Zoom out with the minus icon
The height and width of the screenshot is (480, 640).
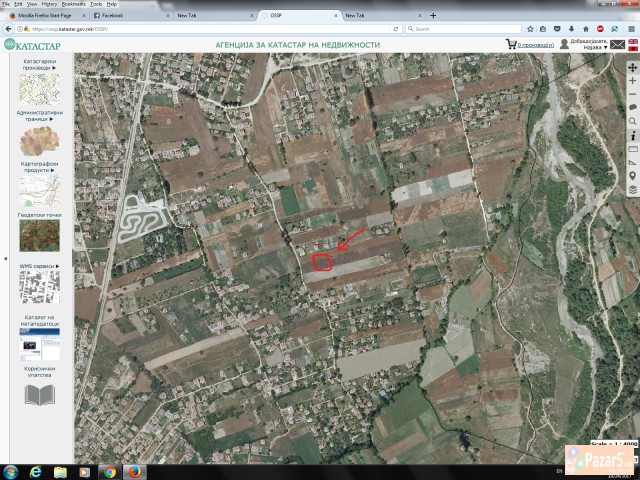pos(632,94)
